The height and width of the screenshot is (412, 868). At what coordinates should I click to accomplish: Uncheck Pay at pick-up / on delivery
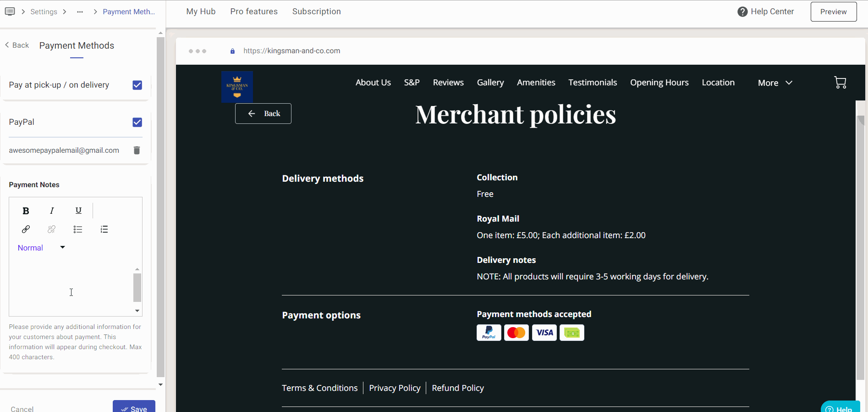(137, 85)
